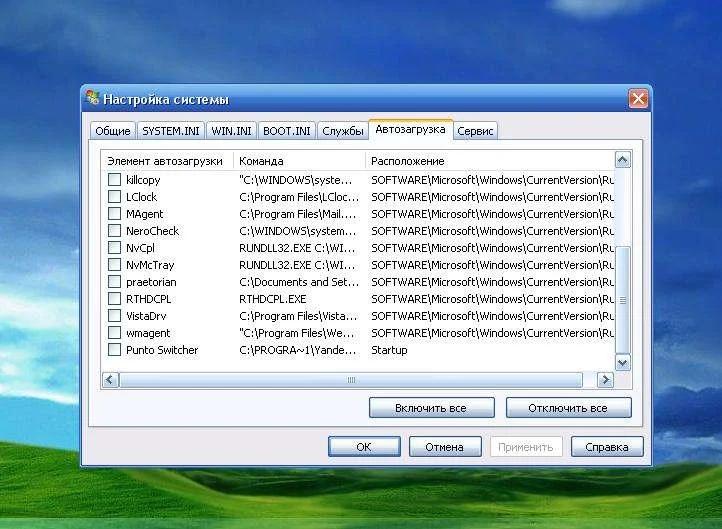The image size is (722, 529).
Task: Sort by Расположение column header
Action: pos(490,161)
